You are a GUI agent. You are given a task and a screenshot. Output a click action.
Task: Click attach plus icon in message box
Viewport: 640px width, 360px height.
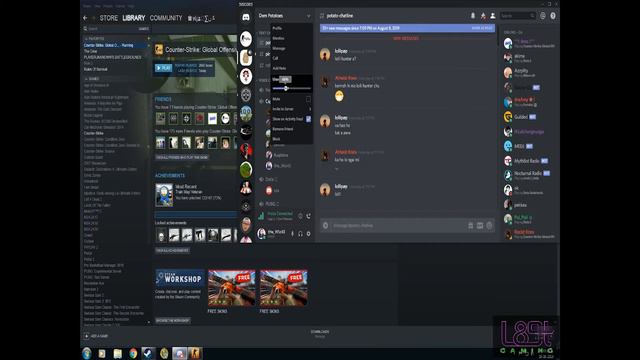pos(325,225)
